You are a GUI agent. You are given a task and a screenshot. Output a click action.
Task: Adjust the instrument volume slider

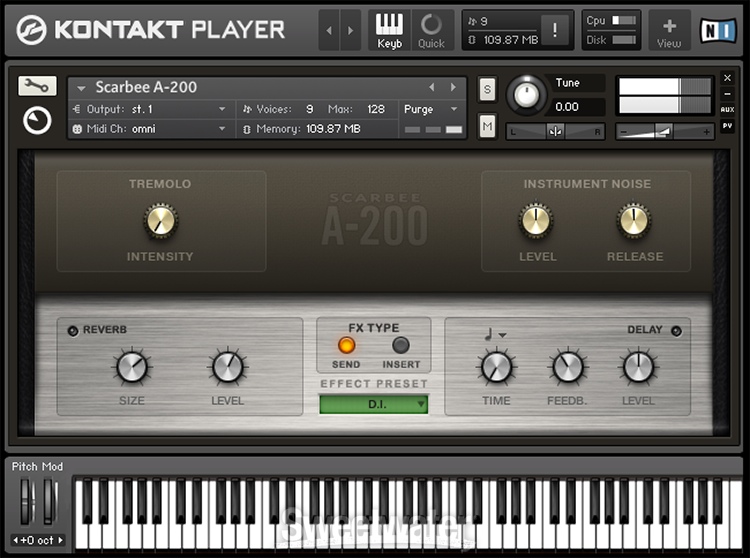[665, 131]
